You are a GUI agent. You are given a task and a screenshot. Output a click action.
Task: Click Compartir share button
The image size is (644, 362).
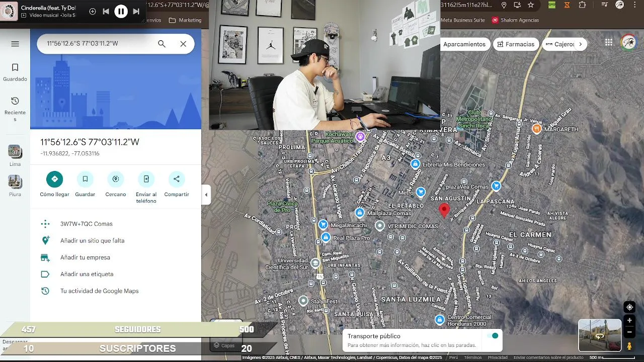[x=177, y=184]
